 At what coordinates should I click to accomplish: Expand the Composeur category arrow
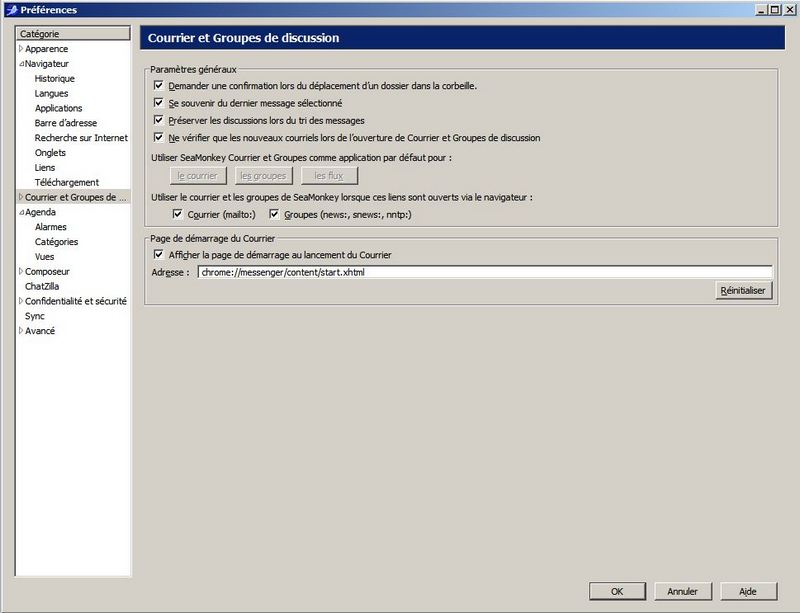coord(21,271)
